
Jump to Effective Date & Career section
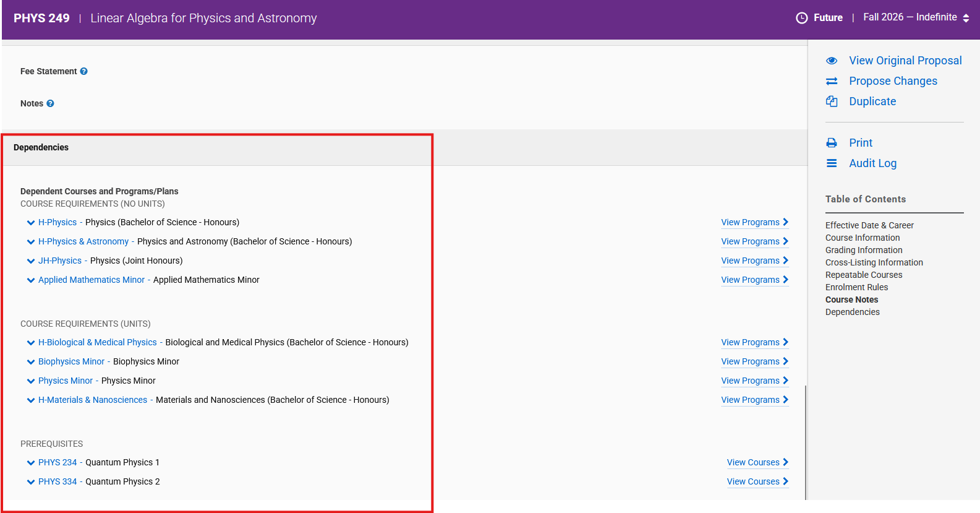point(869,225)
